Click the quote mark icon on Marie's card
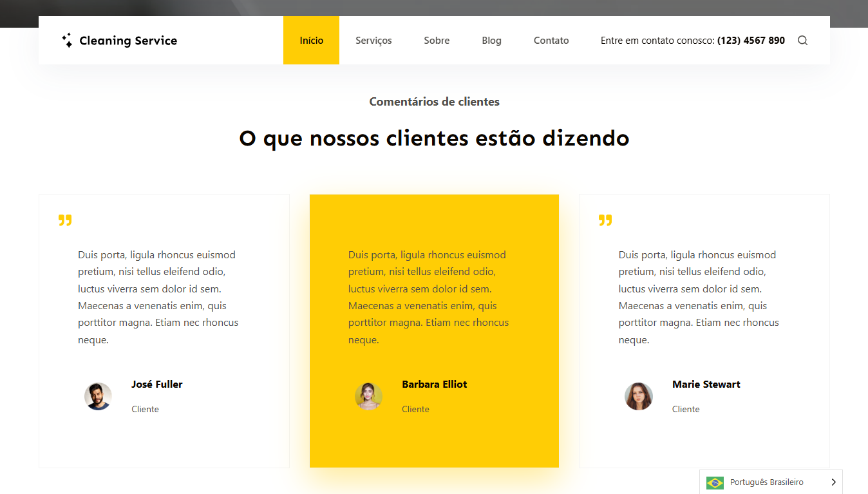 (x=605, y=220)
